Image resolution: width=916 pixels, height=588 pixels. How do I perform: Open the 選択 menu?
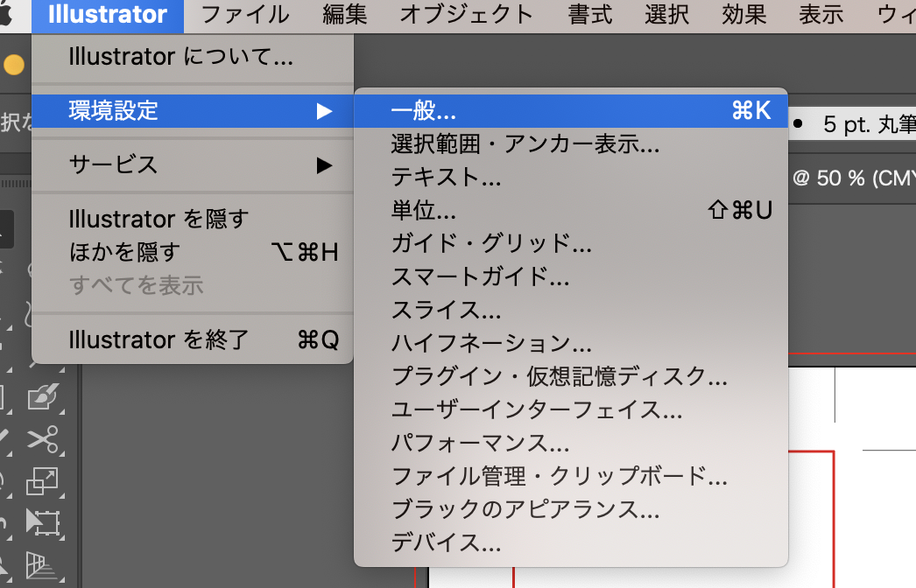pyautogui.click(x=667, y=15)
